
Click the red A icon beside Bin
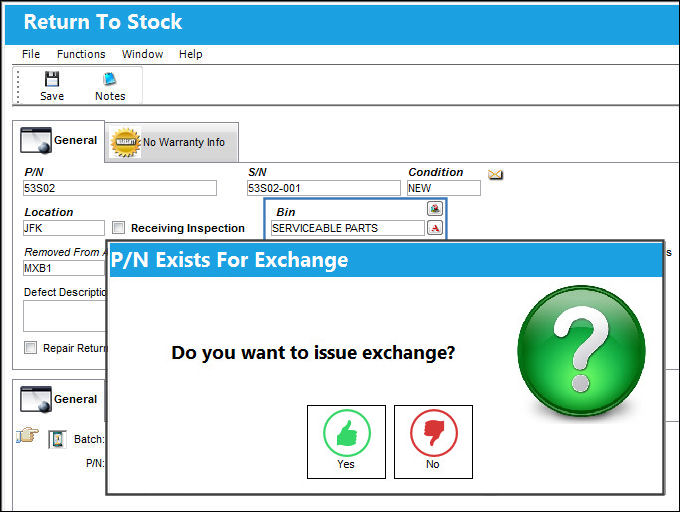coord(435,228)
